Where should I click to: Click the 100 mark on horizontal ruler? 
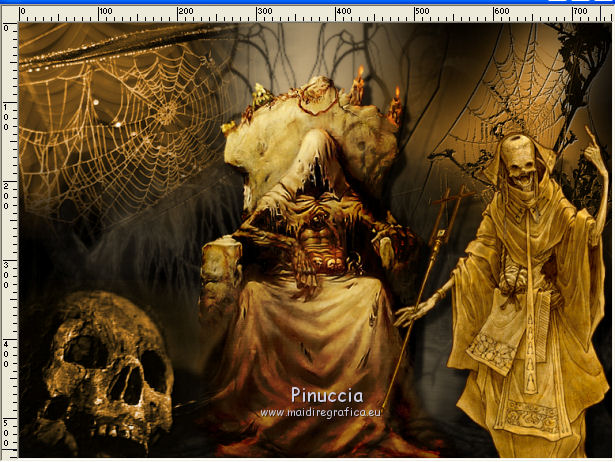(x=106, y=11)
